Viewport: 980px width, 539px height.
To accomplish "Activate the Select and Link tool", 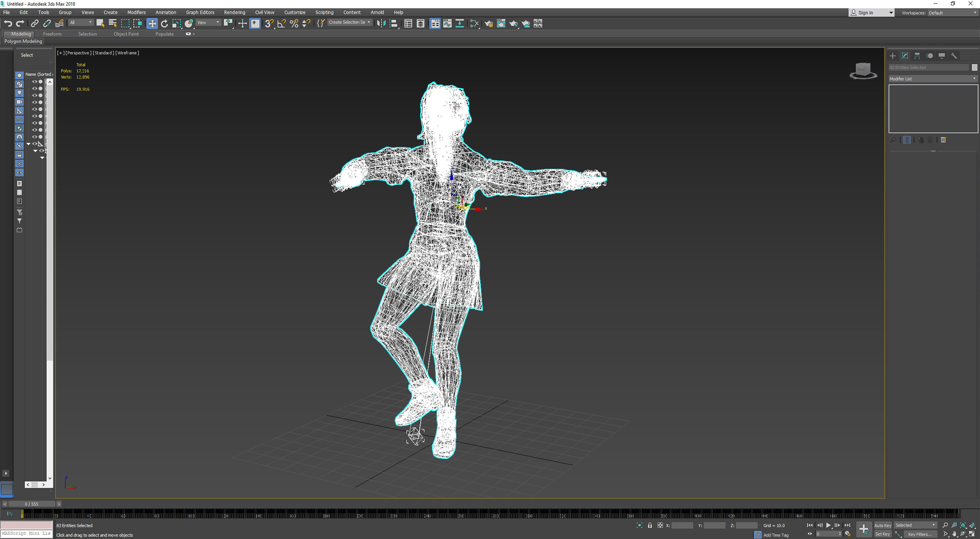I will tap(35, 23).
